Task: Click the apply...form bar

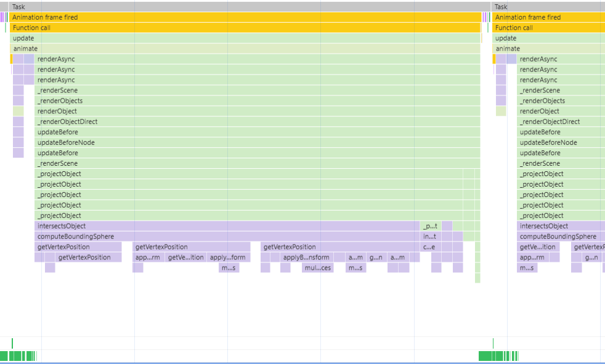Action: pyautogui.click(x=229, y=257)
